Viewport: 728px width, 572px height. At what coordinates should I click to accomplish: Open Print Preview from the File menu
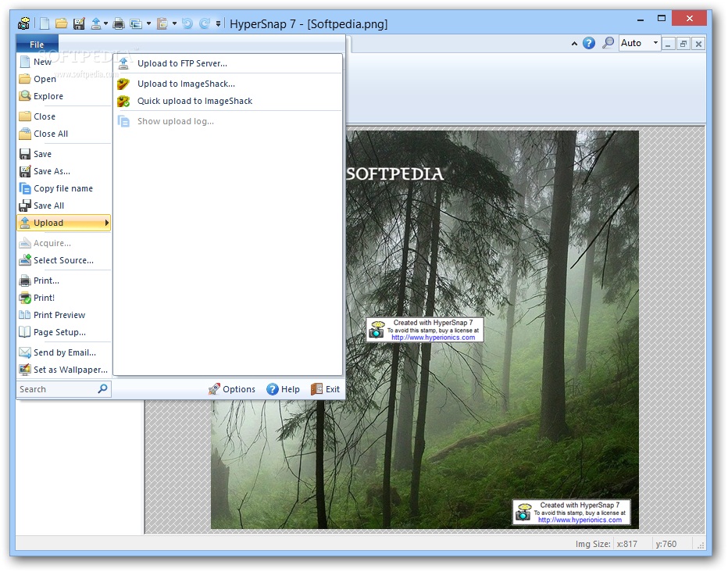tap(64, 315)
